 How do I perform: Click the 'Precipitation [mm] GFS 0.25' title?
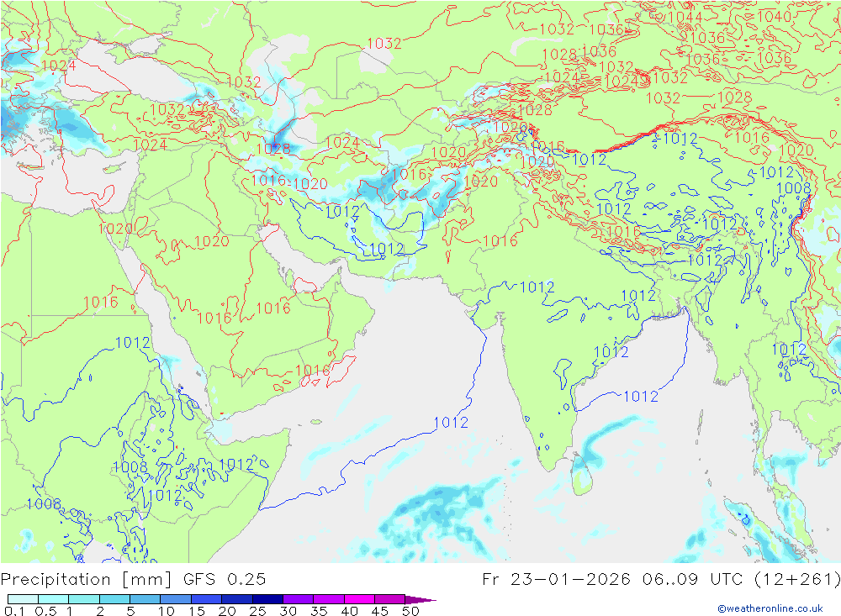[x=133, y=580]
